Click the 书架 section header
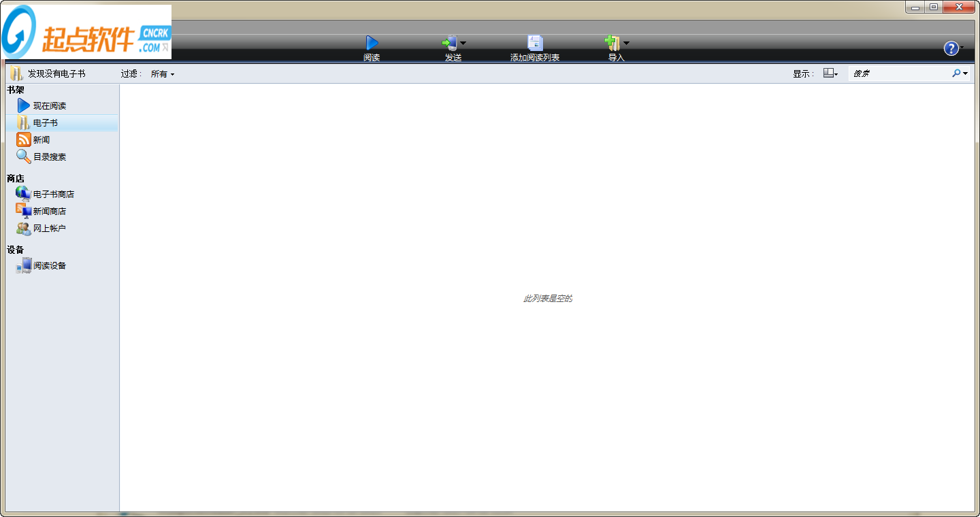 (16, 90)
